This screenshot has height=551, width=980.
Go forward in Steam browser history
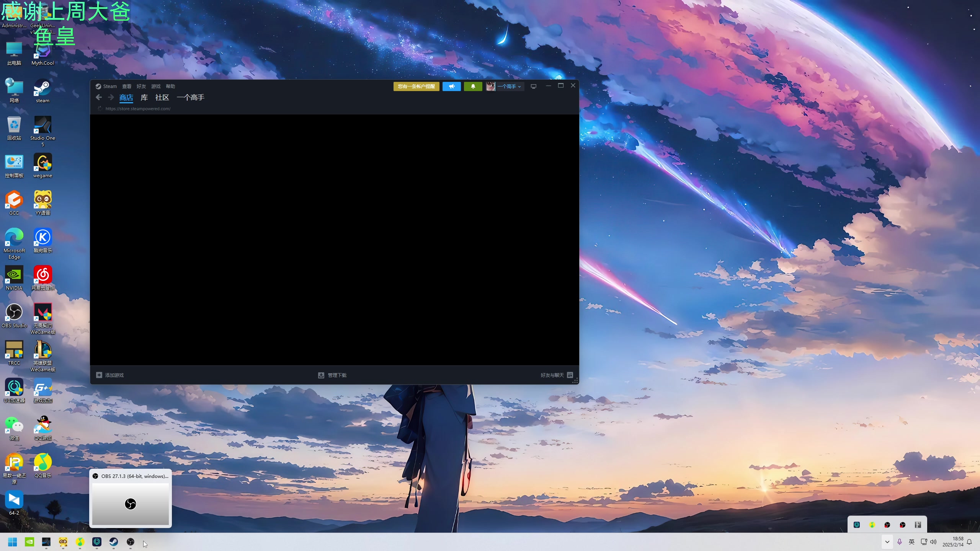point(111,97)
